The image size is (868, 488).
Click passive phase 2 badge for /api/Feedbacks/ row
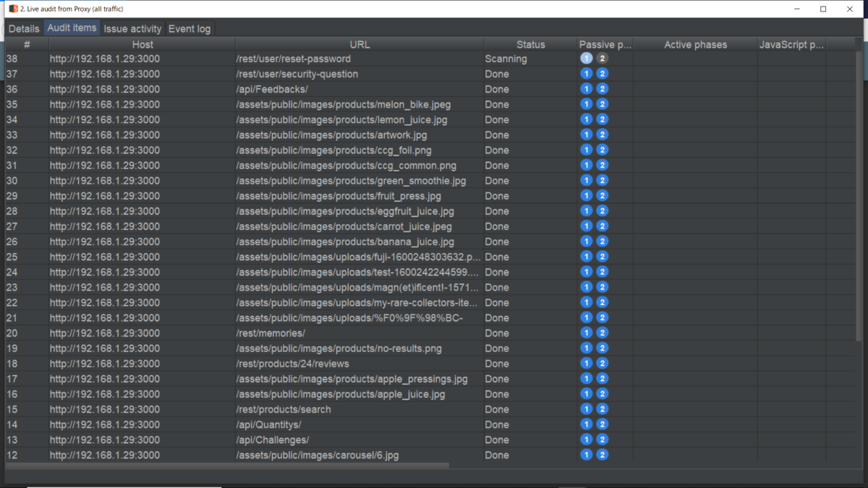click(602, 89)
